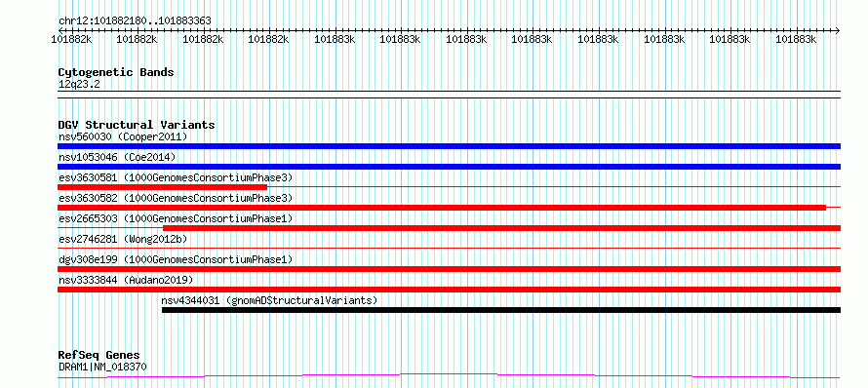Select the nsv560030 (Cooper2011) label
868x388 pixels.
[x=123, y=136]
